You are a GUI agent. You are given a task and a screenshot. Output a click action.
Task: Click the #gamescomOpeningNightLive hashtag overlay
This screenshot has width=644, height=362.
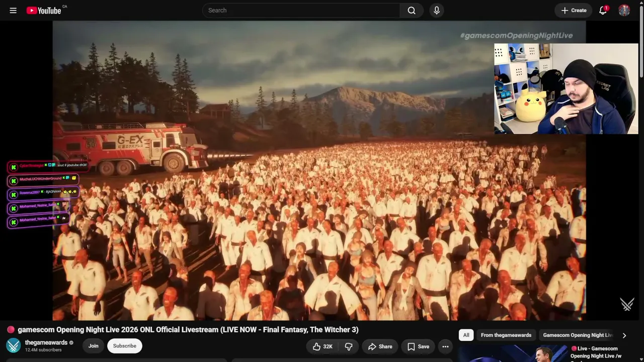[x=516, y=35]
